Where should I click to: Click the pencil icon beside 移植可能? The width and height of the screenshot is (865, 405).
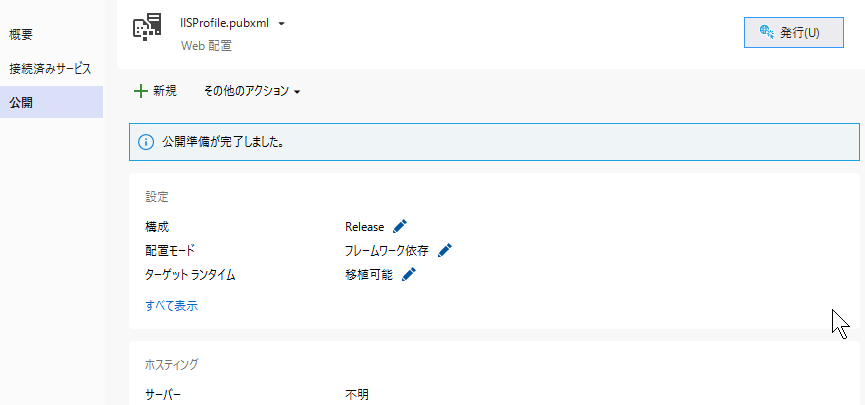point(409,274)
